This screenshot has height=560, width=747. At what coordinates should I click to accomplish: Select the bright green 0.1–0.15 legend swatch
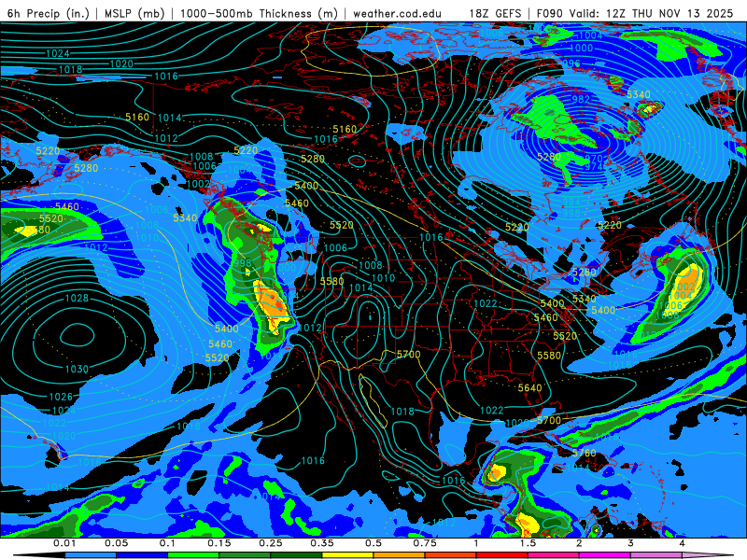(x=193, y=555)
